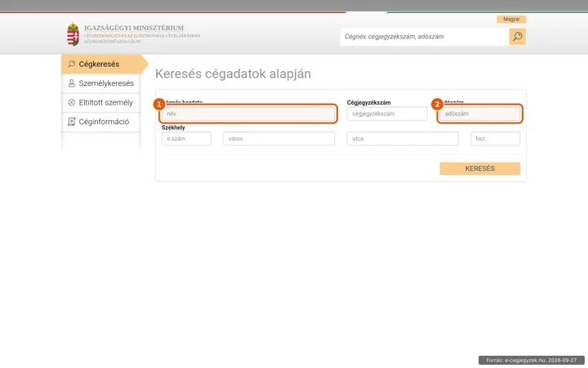This screenshot has height=368, width=588.
Task: Focus the név company name field
Action: click(248, 114)
